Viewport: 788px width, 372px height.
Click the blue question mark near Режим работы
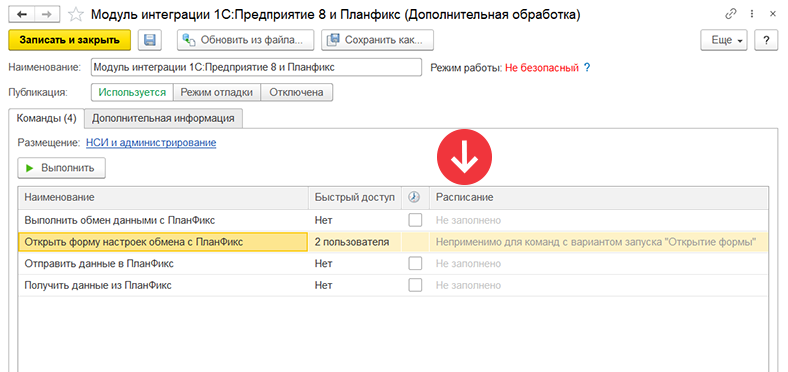pyautogui.click(x=586, y=67)
